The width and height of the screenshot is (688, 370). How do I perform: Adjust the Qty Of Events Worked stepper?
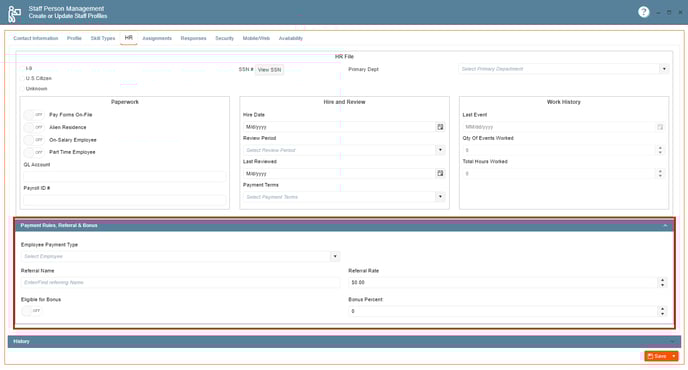tap(660, 150)
